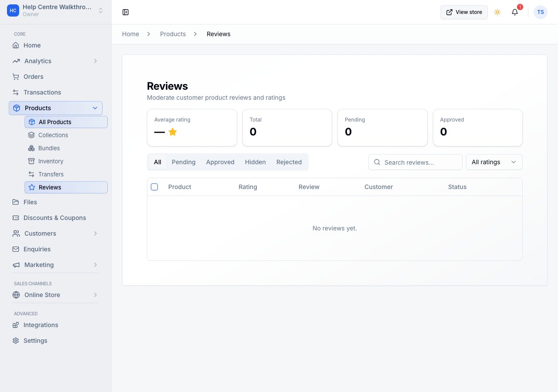
Task: Click the Inventory archive icon
Action: click(x=31, y=161)
